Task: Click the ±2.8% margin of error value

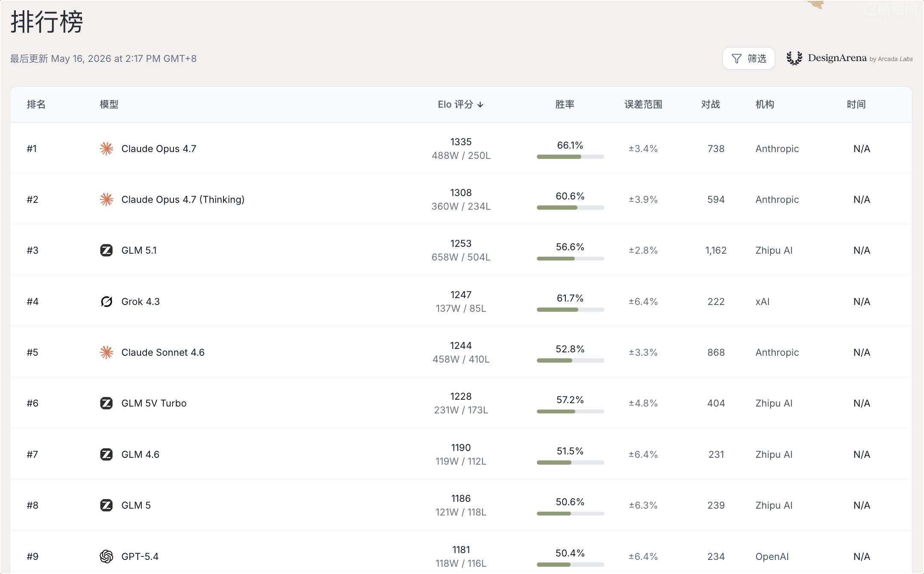Action: [x=643, y=250]
